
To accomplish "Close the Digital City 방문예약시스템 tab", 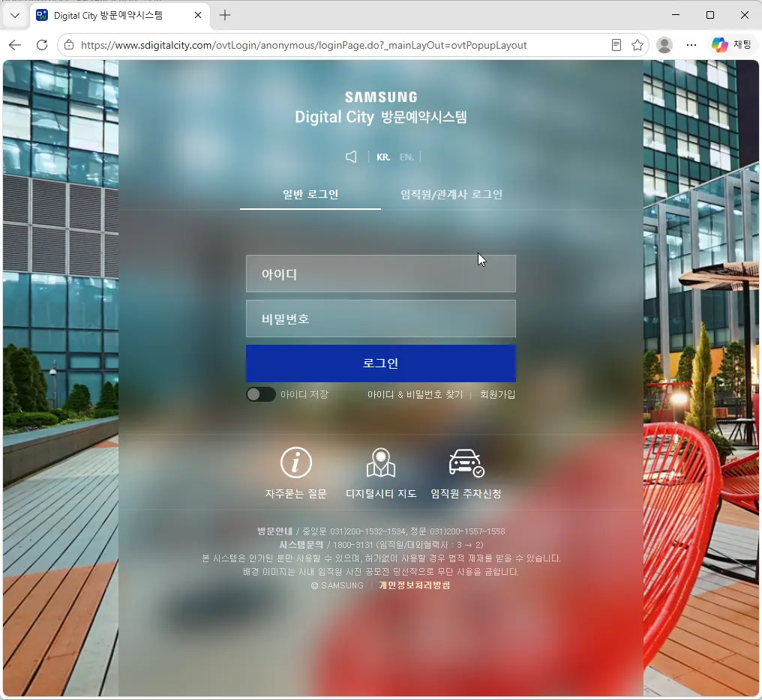I will click(198, 15).
